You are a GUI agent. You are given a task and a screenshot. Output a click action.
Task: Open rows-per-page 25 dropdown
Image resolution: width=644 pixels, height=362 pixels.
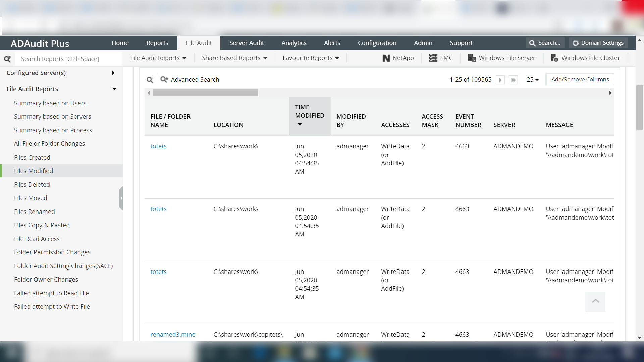click(532, 80)
